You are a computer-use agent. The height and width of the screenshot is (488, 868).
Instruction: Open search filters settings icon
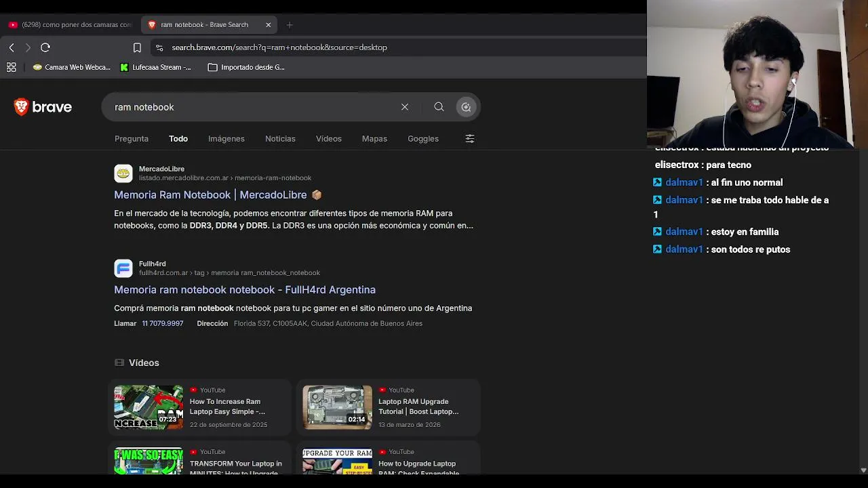(470, 139)
